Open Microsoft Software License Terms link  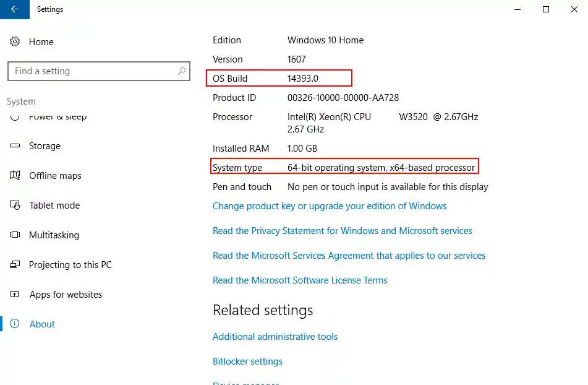[300, 280]
